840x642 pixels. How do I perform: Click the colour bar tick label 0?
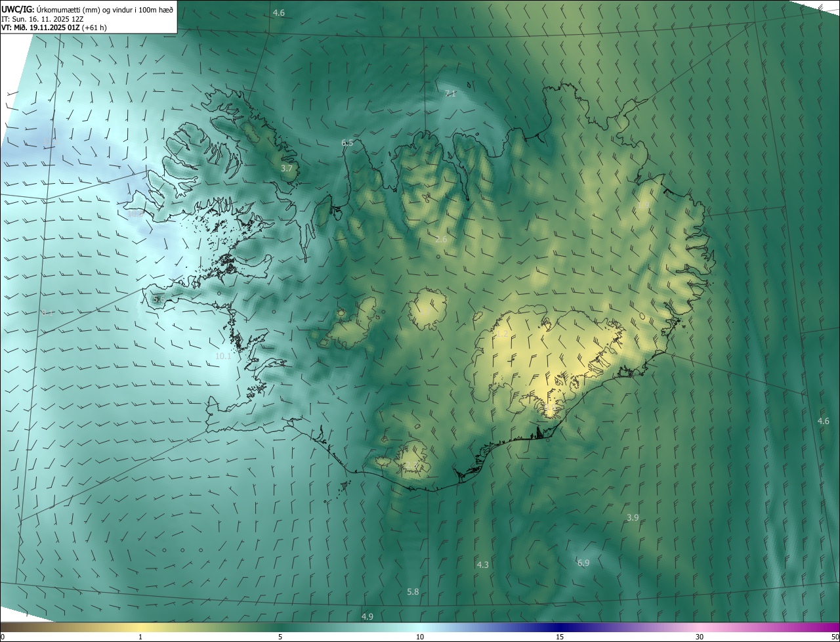point(3,637)
